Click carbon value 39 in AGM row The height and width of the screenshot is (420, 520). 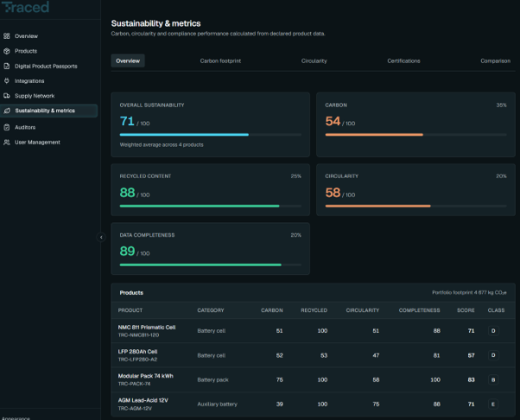[x=280, y=404]
